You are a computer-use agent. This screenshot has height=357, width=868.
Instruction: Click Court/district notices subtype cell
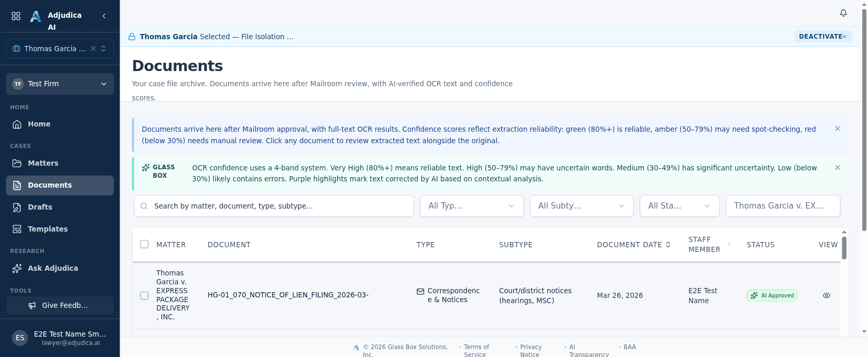(535, 296)
